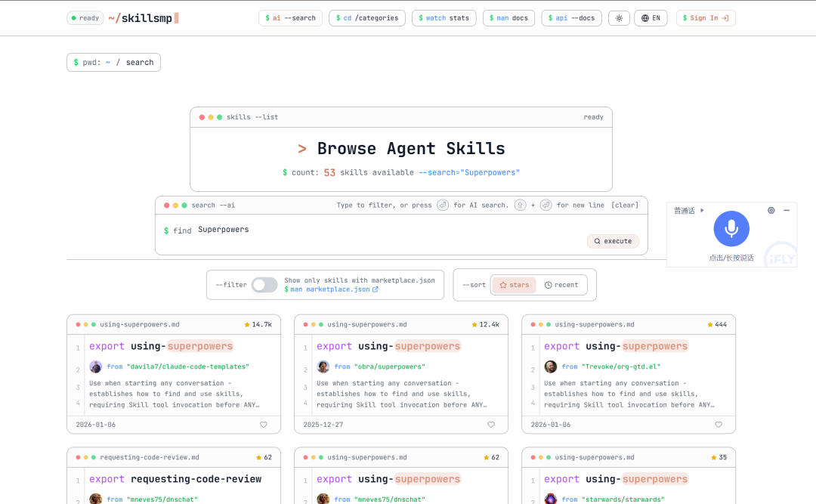Click the skillsmp logo
This screenshot has height=504, width=816.
click(143, 18)
